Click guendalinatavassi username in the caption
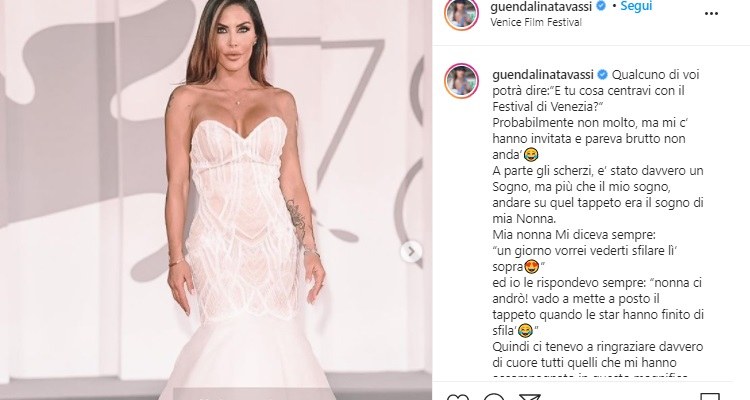The height and width of the screenshot is (400, 750). pyautogui.click(x=543, y=75)
